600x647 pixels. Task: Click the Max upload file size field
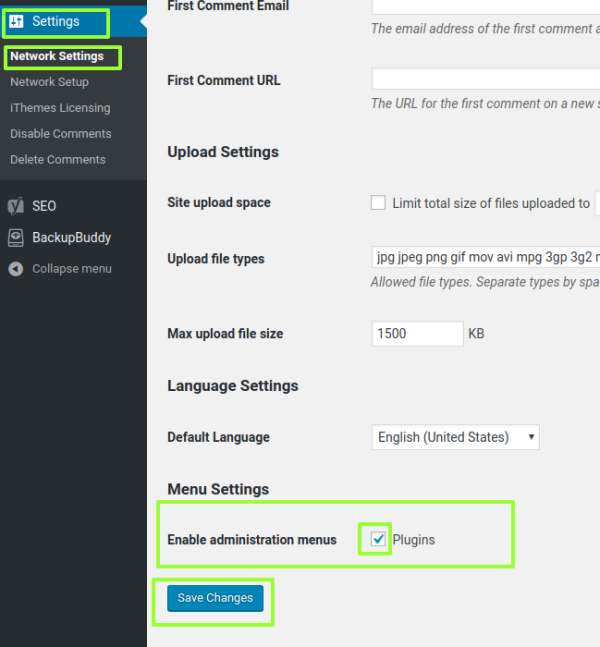417,333
